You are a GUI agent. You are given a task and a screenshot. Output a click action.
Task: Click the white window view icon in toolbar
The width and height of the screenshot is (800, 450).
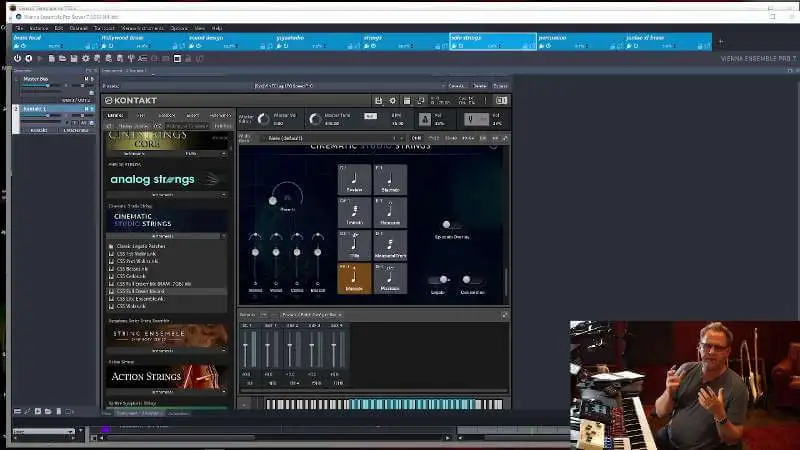[x=177, y=59]
